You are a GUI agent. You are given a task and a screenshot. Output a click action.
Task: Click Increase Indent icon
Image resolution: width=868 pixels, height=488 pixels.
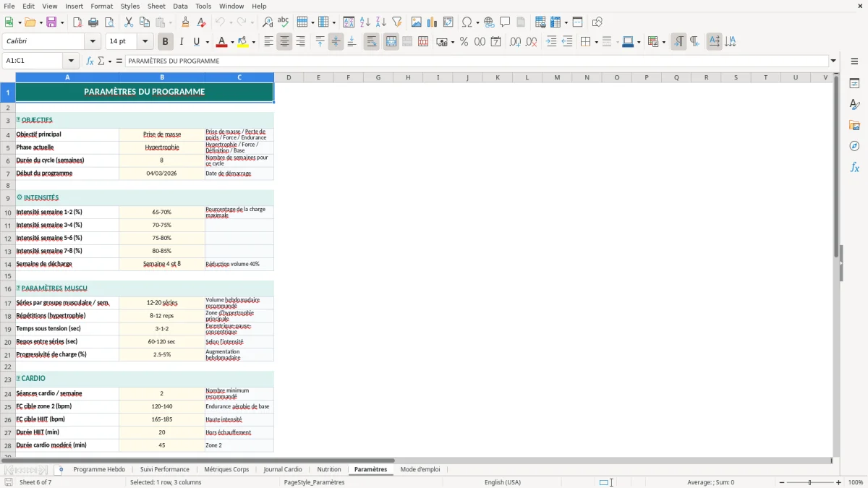click(x=551, y=42)
